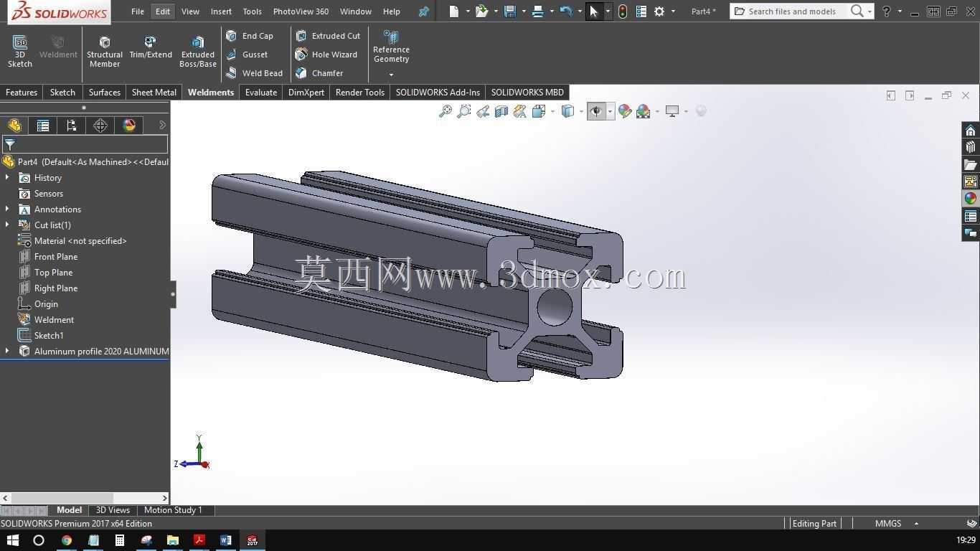Expand the History folder
The image size is (980, 551).
point(7,178)
